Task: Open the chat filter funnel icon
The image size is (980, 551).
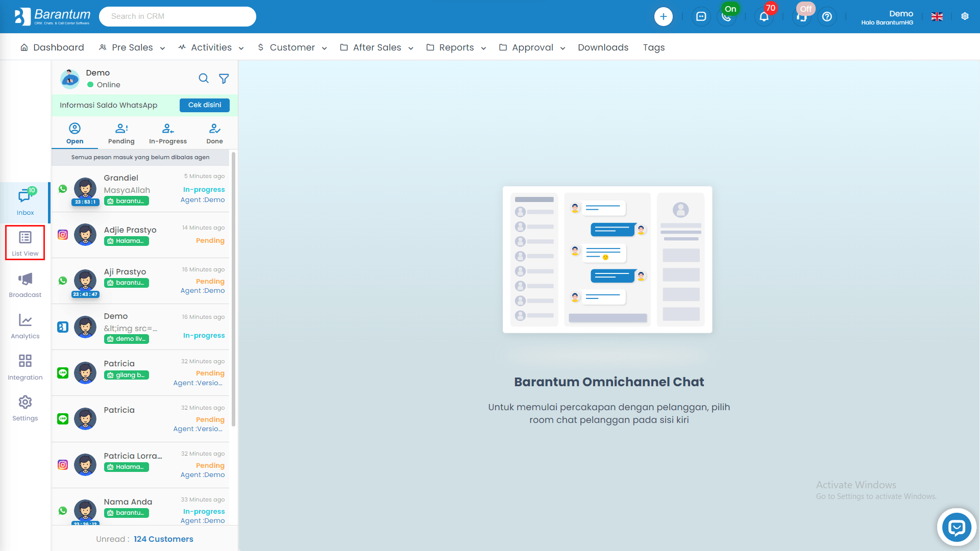Action: tap(224, 79)
